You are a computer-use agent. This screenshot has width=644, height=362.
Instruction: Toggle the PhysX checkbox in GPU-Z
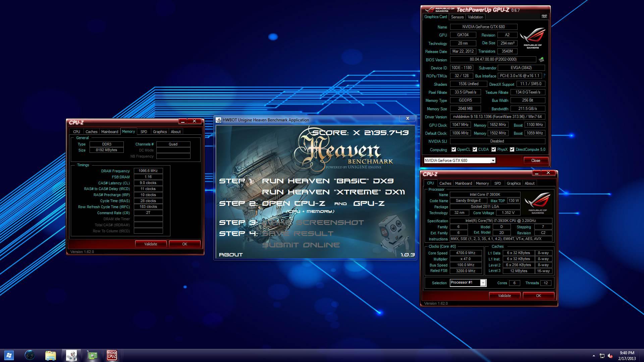493,149
